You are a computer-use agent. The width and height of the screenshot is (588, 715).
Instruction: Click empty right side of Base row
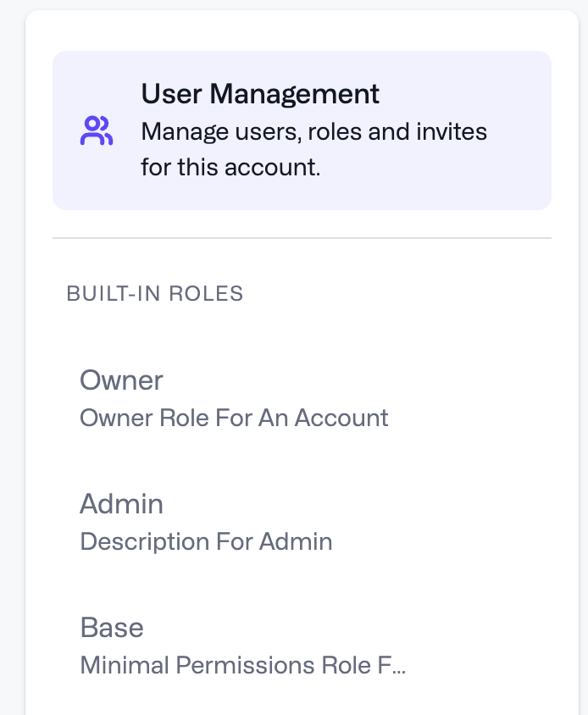(483, 645)
